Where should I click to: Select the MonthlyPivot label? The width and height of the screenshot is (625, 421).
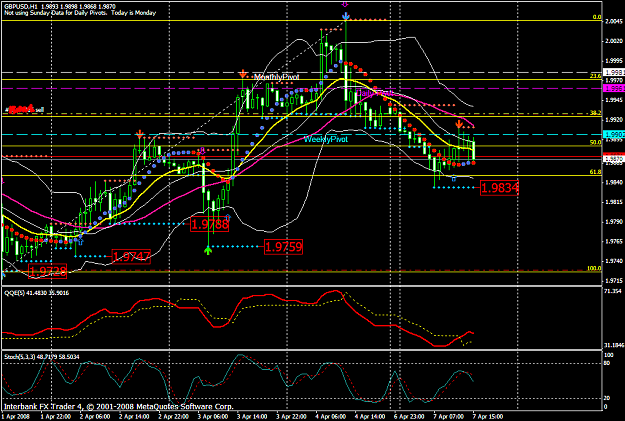click(276, 77)
